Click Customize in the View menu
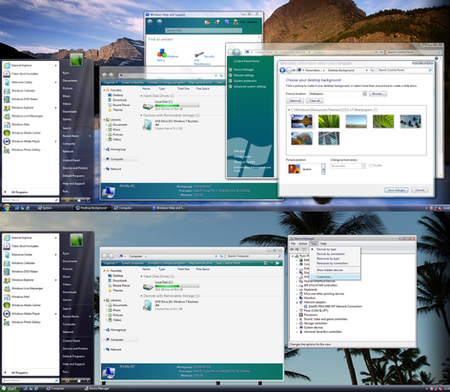Image resolution: width=450 pixels, height=392 pixels. (x=335, y=277)
